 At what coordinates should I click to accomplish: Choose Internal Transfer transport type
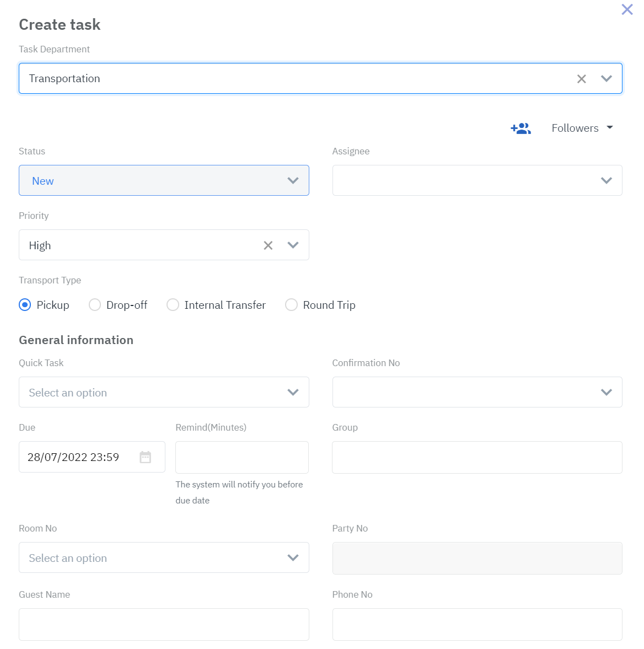[x=173, y=305]
